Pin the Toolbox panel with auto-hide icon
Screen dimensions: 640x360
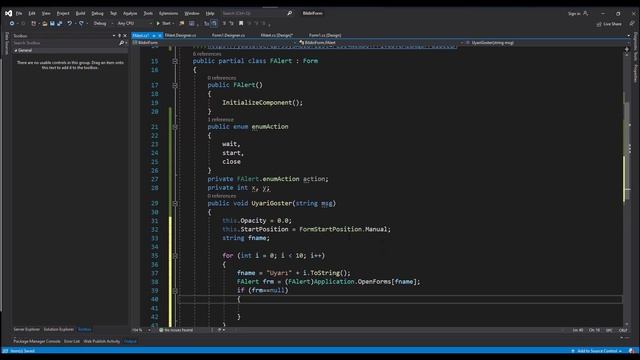click(119, 36)
